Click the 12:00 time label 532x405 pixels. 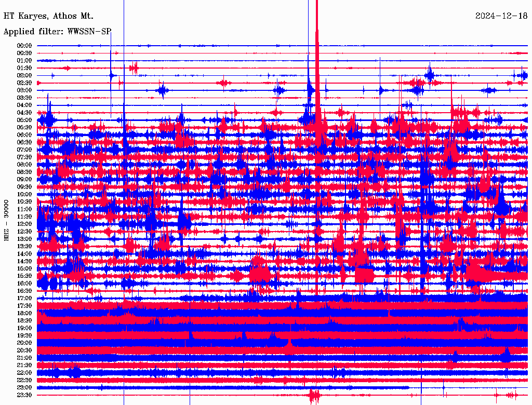(x=24, y=224)
